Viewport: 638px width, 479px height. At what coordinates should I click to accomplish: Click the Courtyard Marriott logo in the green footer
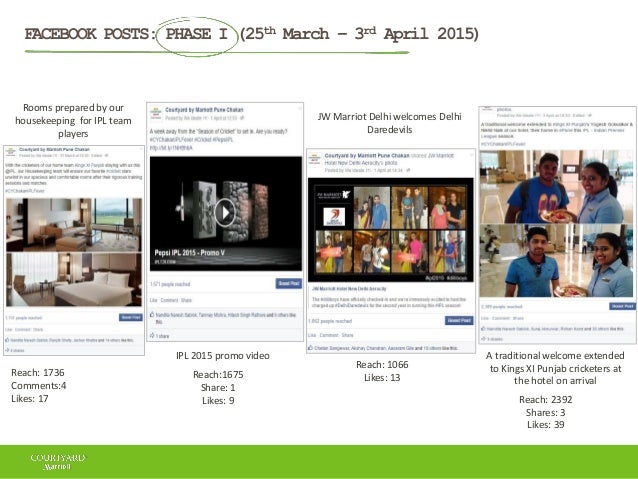(57, 462)
